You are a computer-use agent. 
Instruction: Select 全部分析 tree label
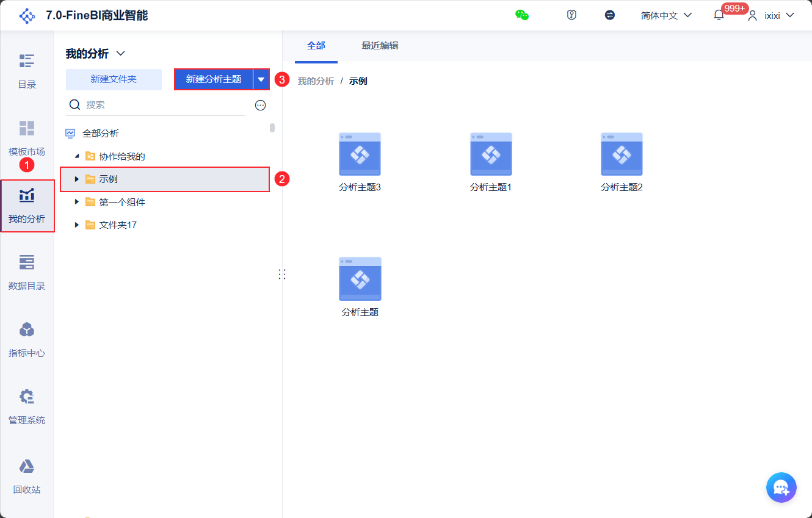click(x=101, y=133)
